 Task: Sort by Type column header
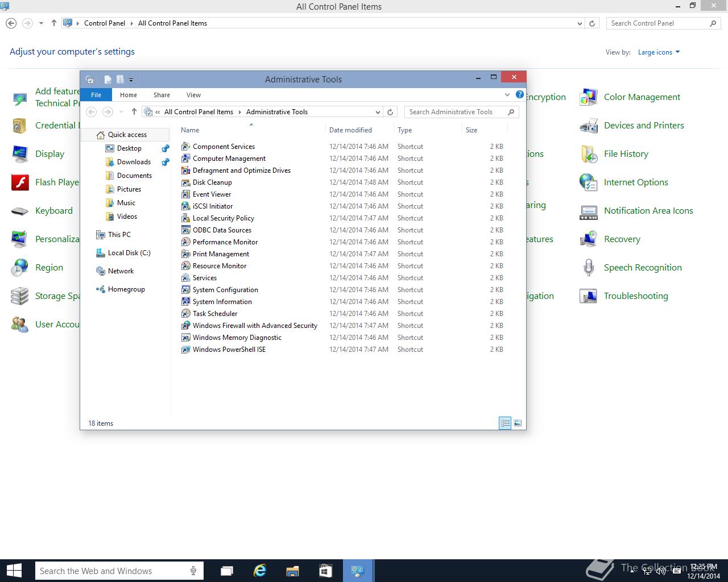(404, 130)
